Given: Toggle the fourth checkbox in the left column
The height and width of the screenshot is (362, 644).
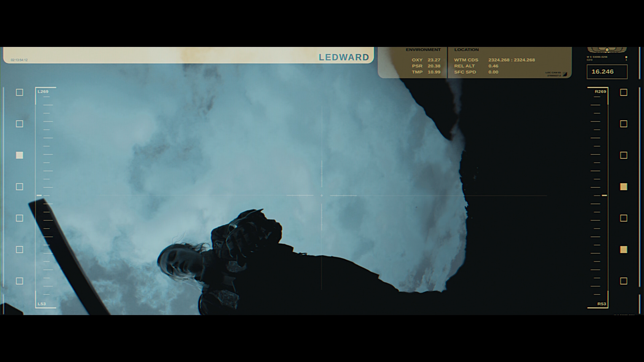Looking at the screenshot, I should [x=20, y=187].
